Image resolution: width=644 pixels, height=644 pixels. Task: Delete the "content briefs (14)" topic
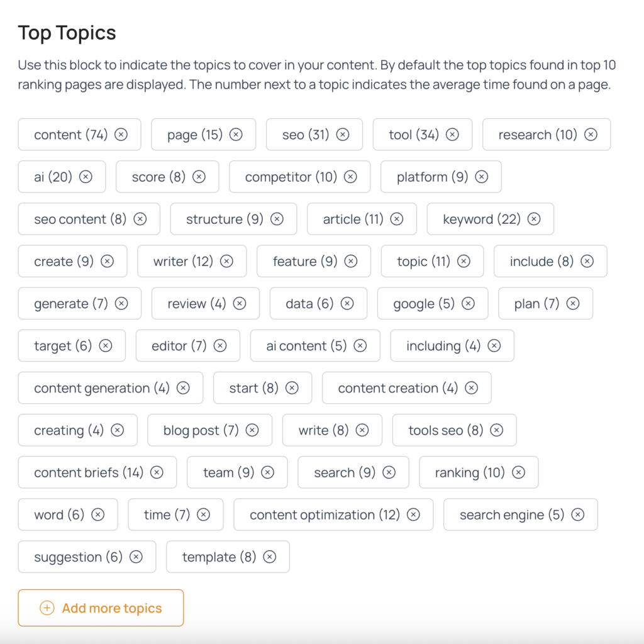click(x=157, y=472)
